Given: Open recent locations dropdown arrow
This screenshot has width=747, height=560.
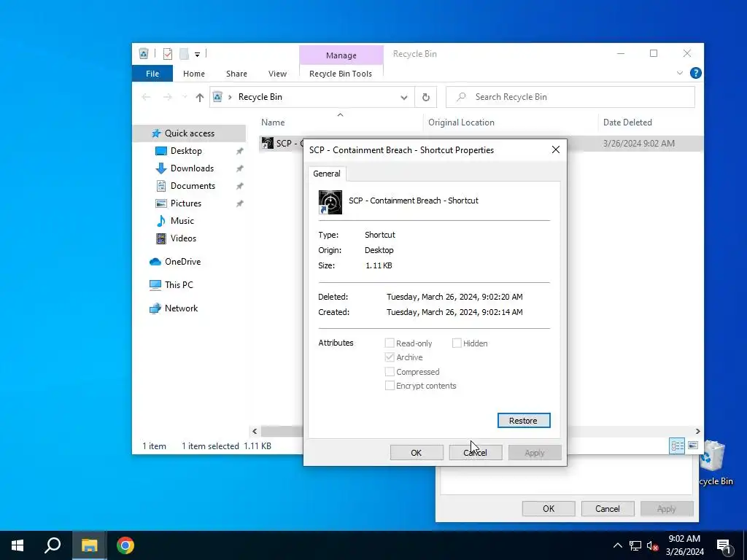Looking at the screenshot, I should tap(185, 97).
